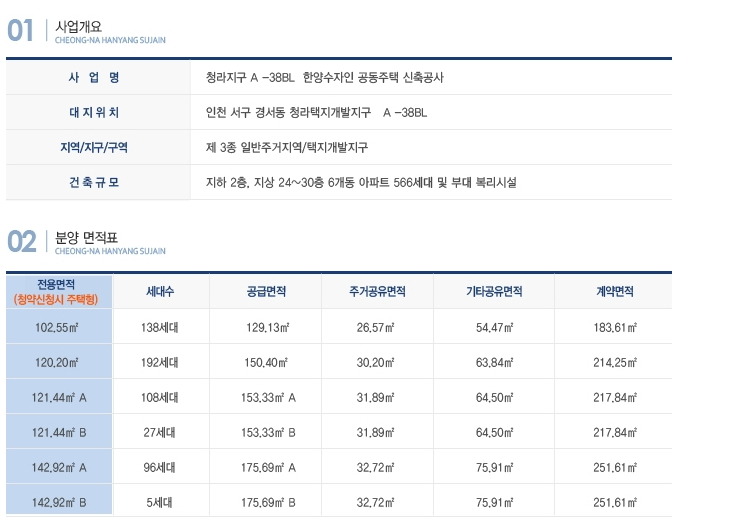The image size is (737, 524).
Task: Click the 54.47㎡ other shared area
Action: [494, 327]
